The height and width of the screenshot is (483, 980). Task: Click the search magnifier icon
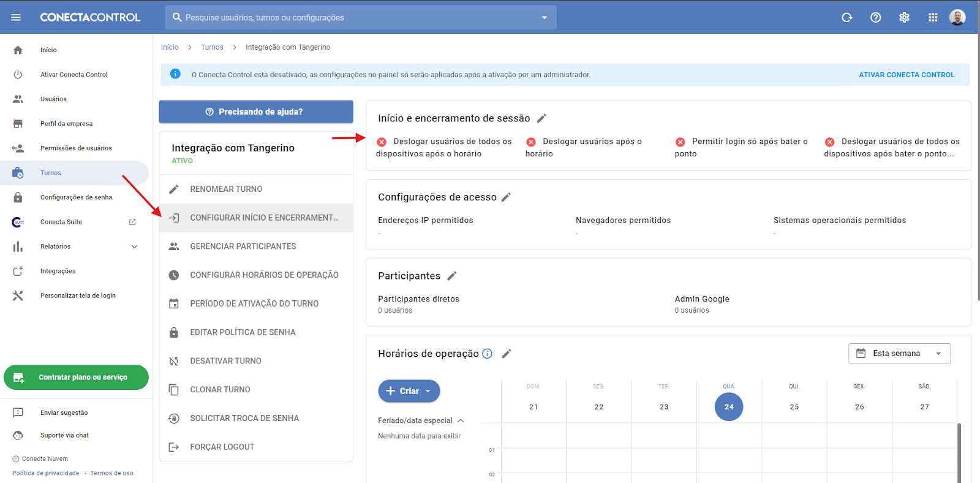click(x=177, y=17)
